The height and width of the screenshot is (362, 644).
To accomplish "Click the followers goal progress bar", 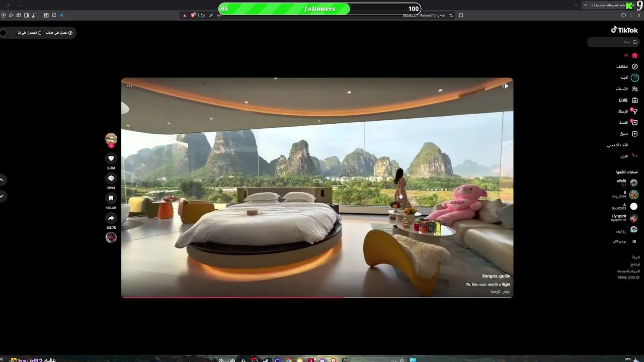I will 320,9.
